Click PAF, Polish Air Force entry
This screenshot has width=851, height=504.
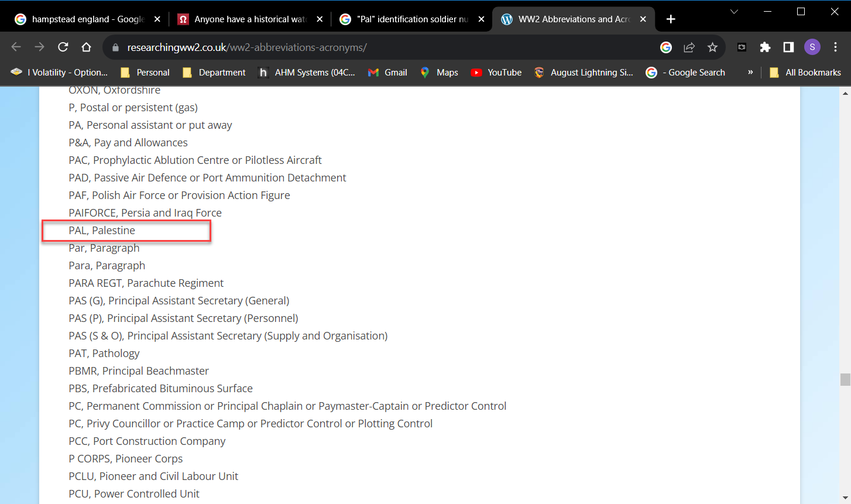[179, 196]
